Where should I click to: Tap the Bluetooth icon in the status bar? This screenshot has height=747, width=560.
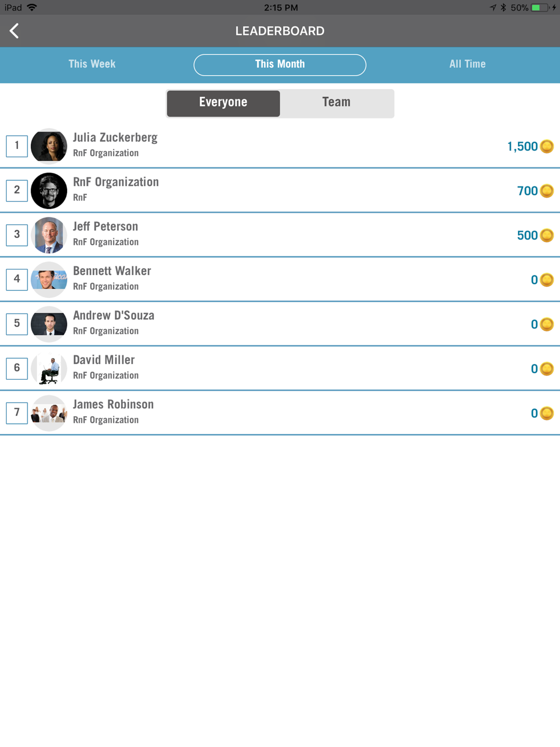(503, 7)
